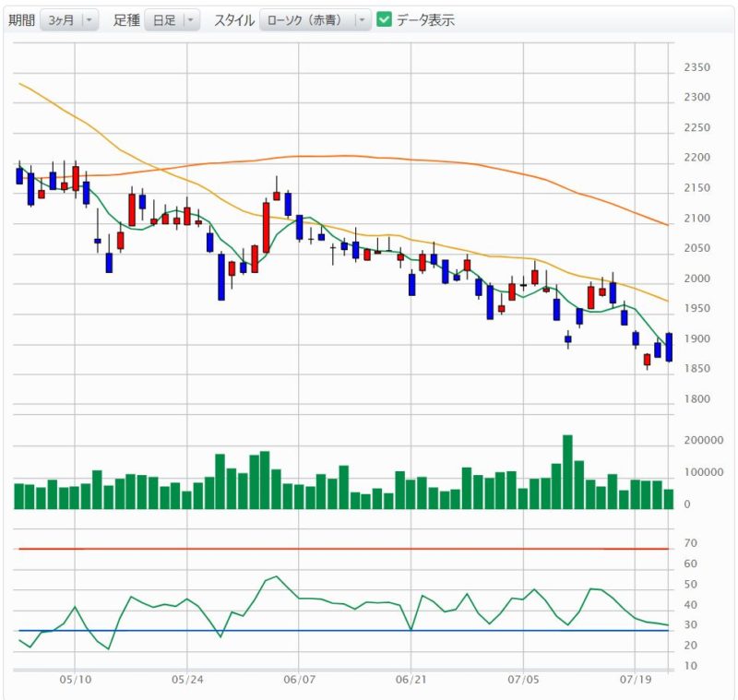This screenshot has height=700, width=738.
Task: Click the 1900 price axis label
Action: (697, 338)
